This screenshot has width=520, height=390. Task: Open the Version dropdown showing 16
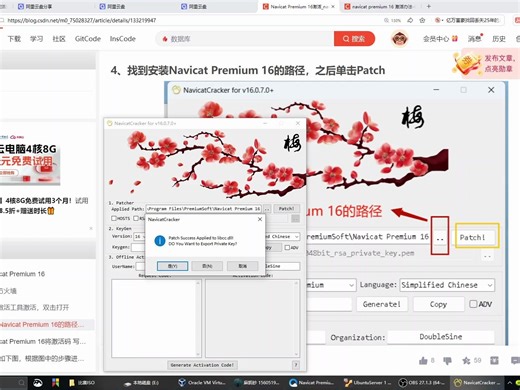(139, 236)
